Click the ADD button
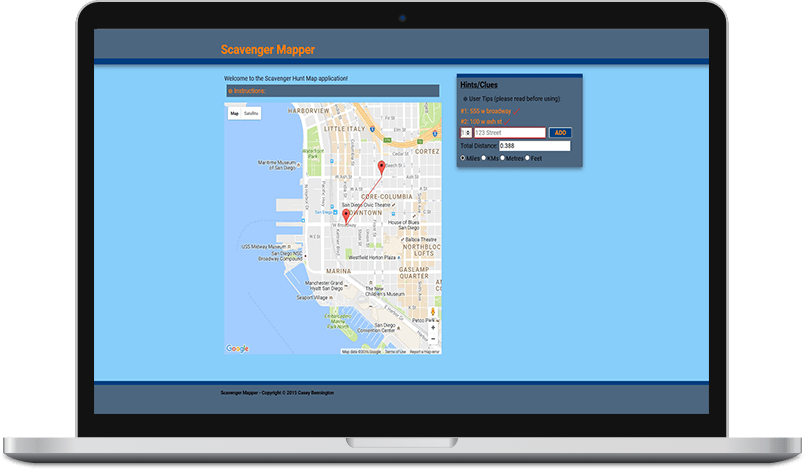Screen dimensions: 804x469 pos(560,133)
